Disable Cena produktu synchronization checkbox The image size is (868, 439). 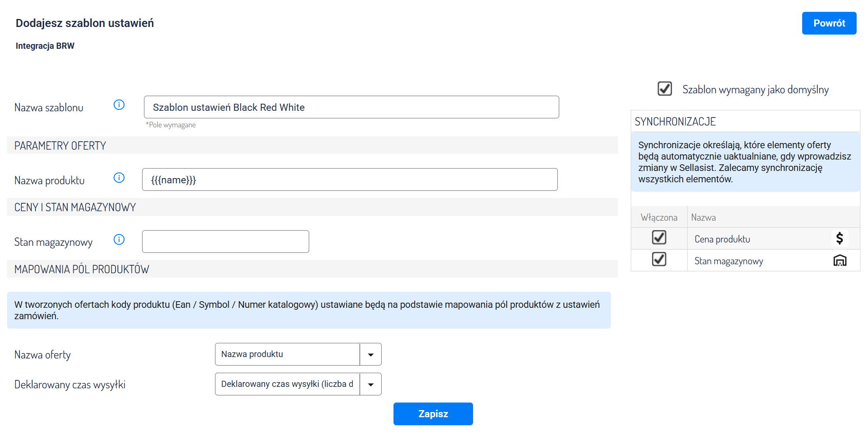(x=659, y=237)
